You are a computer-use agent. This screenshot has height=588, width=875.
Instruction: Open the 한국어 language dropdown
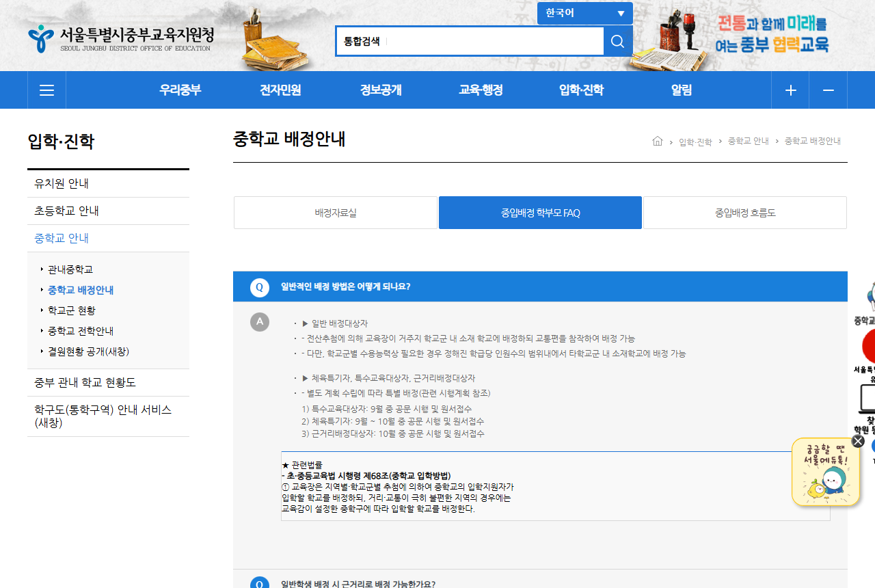point(585,13)
